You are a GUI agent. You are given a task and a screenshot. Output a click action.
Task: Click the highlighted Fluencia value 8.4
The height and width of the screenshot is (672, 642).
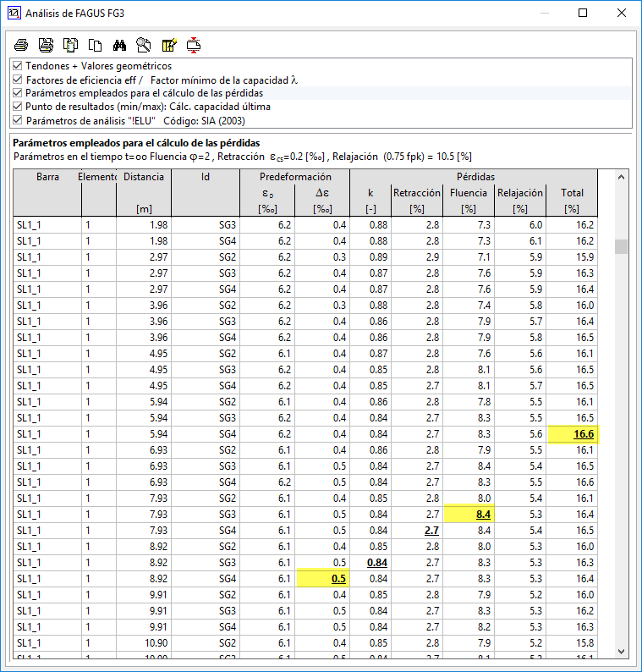point(483,515)
